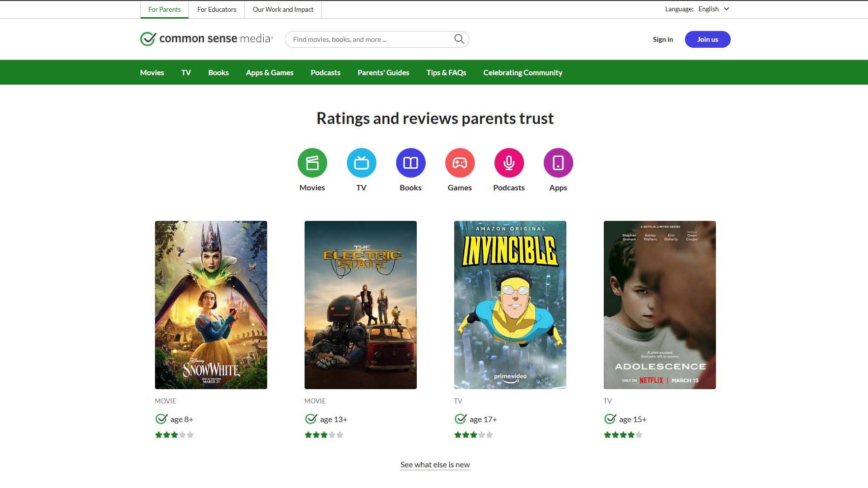Click star rating under Invincible
Image resolution: width=868 pixels, height=488 pixels.
pos(474,435)
